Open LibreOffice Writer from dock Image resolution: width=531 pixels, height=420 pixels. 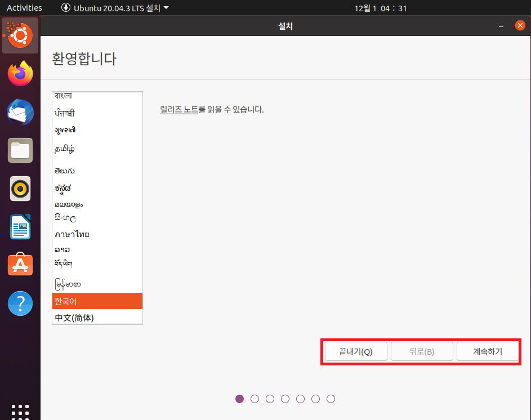20,227
